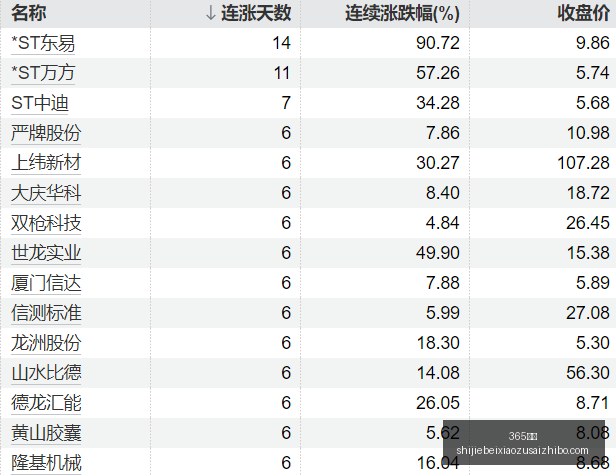Viewport: 616px width, 476px height.
Task: Open the 双枪科技 stock link
Action: (46, 223)
